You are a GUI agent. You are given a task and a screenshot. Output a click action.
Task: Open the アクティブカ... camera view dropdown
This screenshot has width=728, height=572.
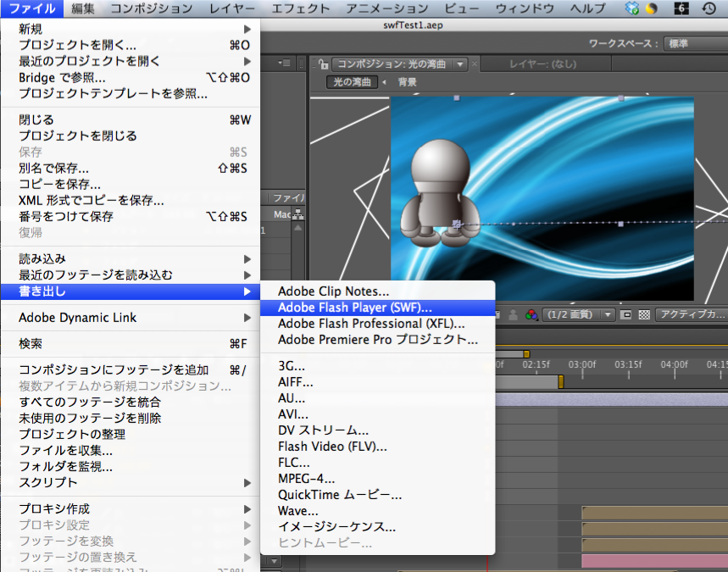click(x=692, y=314)
